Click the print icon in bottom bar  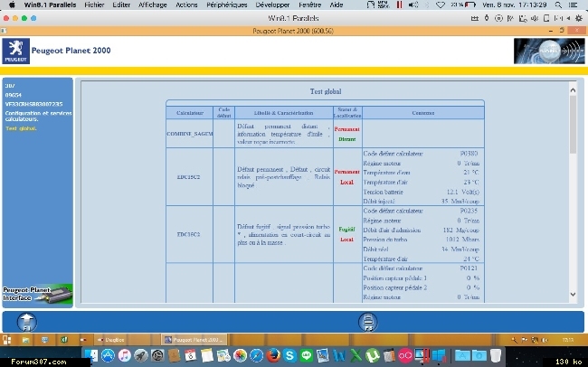coord(367,321)
